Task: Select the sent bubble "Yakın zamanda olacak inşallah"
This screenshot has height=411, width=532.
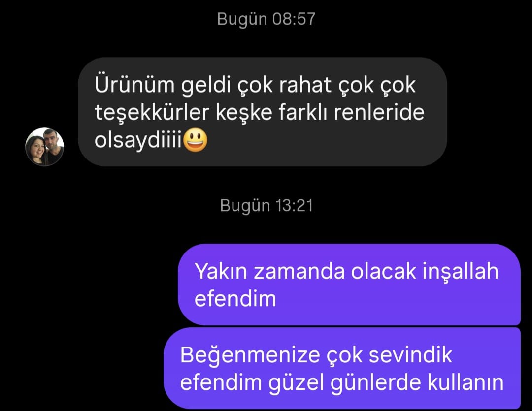Action: 349,284
